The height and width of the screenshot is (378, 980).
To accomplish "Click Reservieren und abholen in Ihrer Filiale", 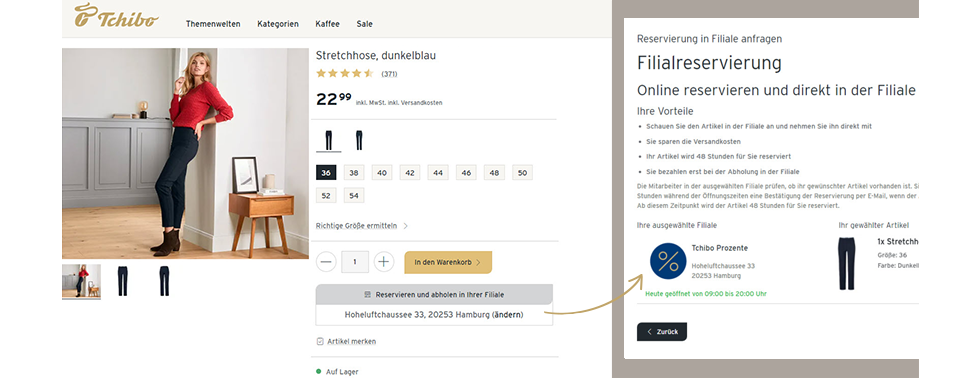I will 434,294.
